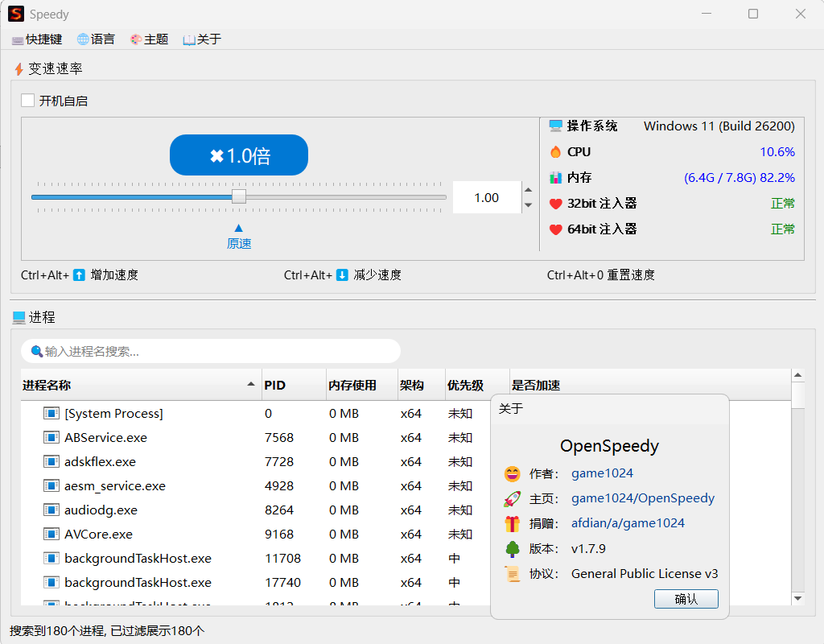Click the memory chart icon beside 内存

point(555,178)
